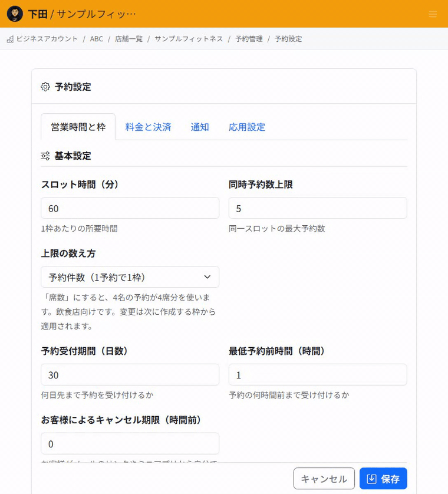Switch to the 料金と決済 tab
The image size is (448, 494).
tap(148, 127)
